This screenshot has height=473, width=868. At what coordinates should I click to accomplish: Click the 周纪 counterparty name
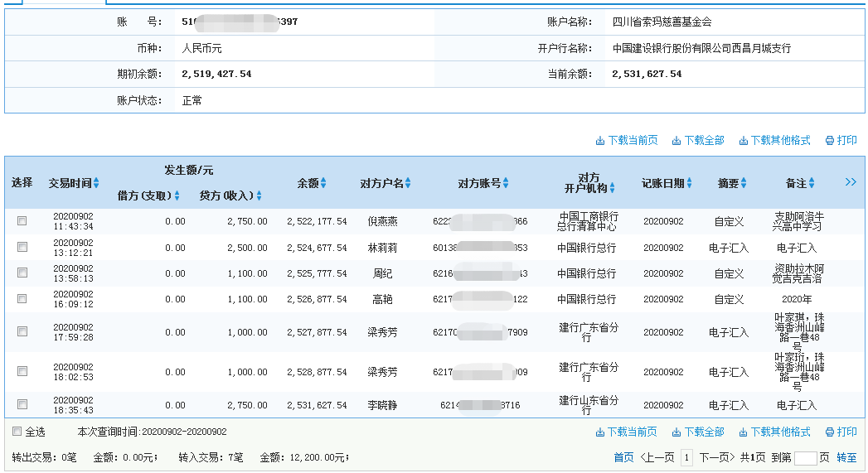(382, 273)
